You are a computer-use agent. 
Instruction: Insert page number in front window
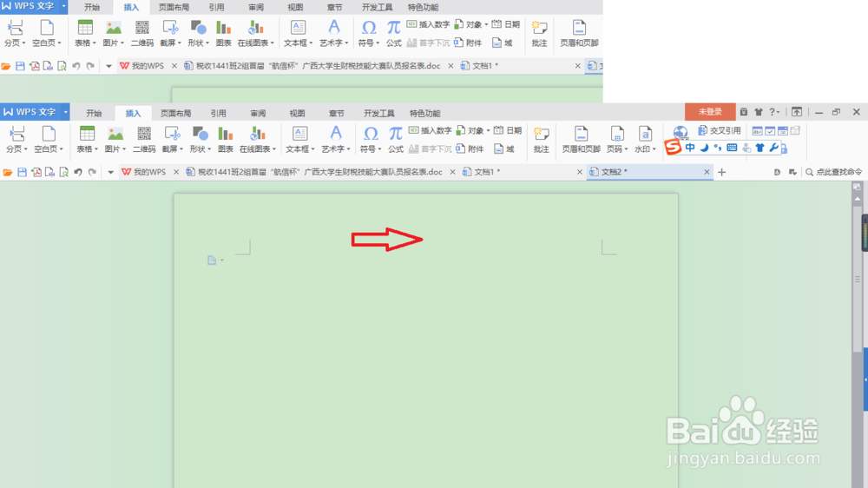(x=616, y=139)
